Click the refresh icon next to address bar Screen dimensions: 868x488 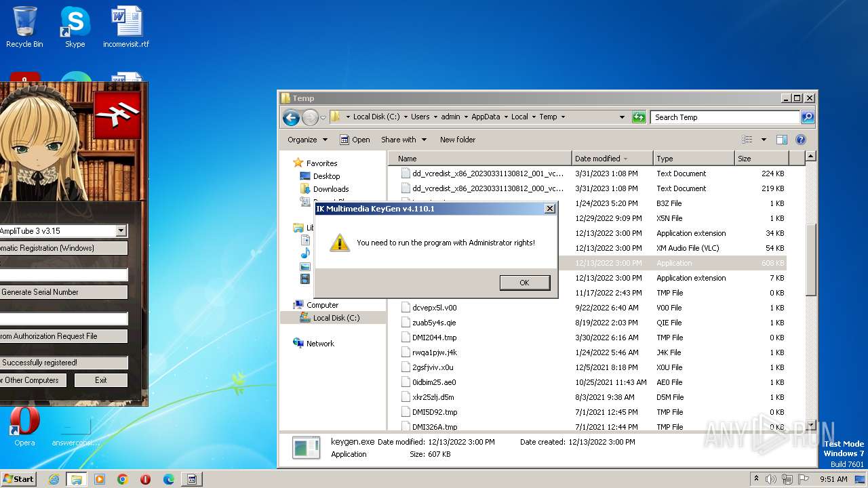pyautogui.click(x=639, y=117)
